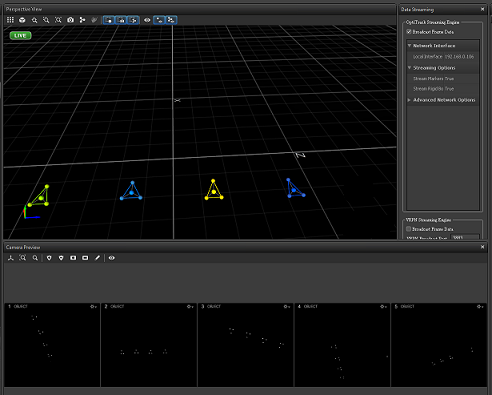Select the green rigid body in the 3D view

point(39,197)
